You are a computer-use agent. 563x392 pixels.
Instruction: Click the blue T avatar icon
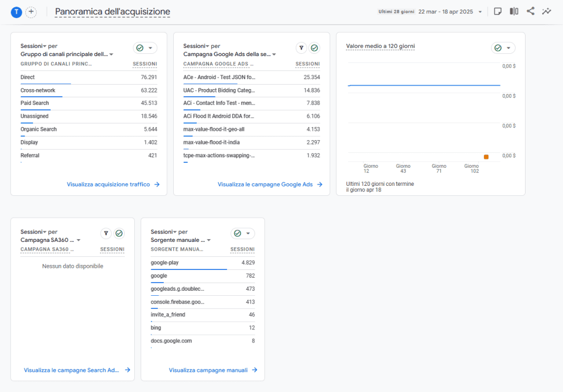16,12
